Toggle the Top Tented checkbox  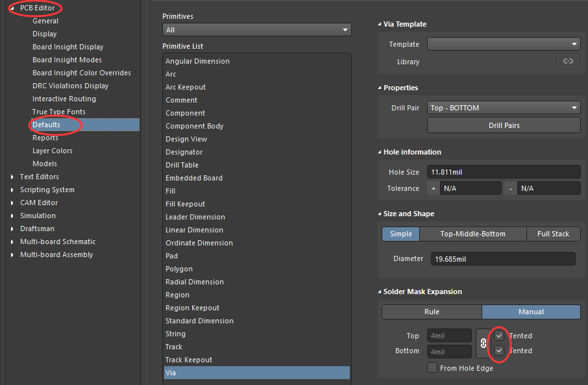498,336
